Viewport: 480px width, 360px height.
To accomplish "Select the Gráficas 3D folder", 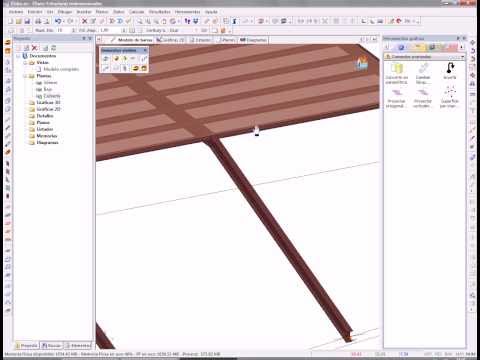I will tap(45, 103).
